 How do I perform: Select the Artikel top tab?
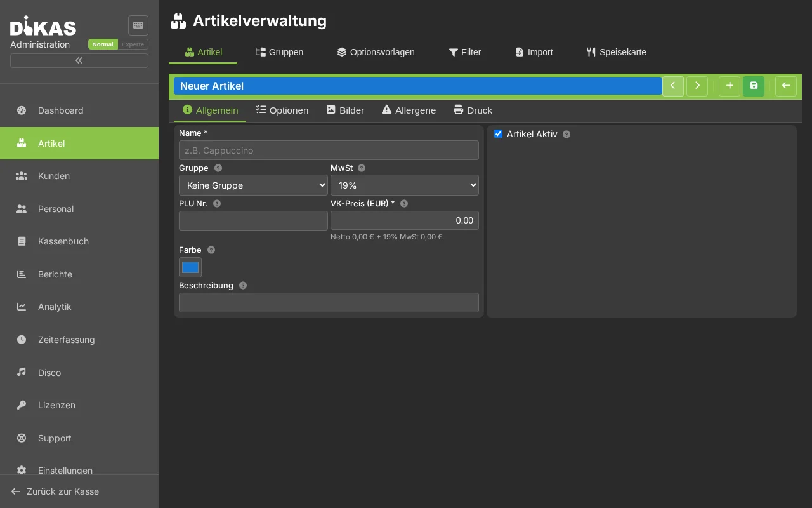[x=203, y=52]
